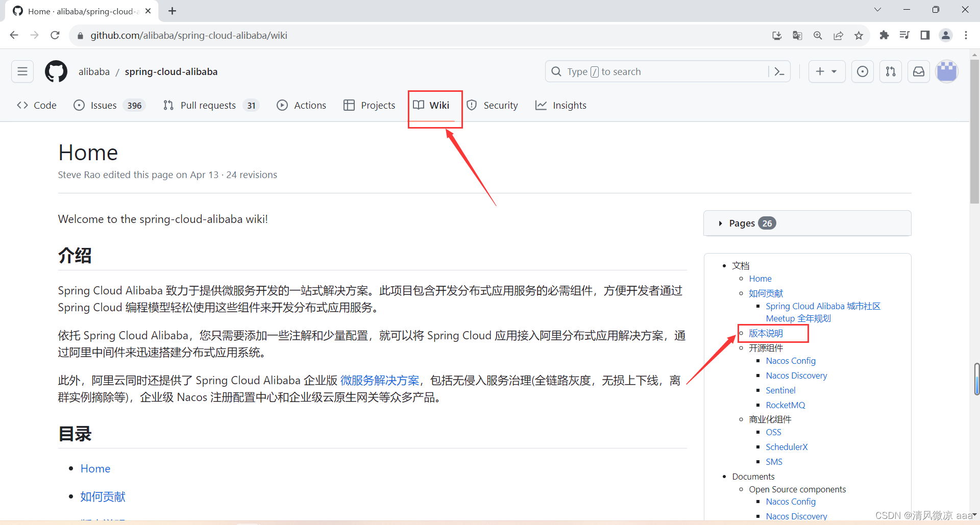The image size is (980, 525).
Task: Open Nacos Config under 开源组件
Action: pos(791,361)
